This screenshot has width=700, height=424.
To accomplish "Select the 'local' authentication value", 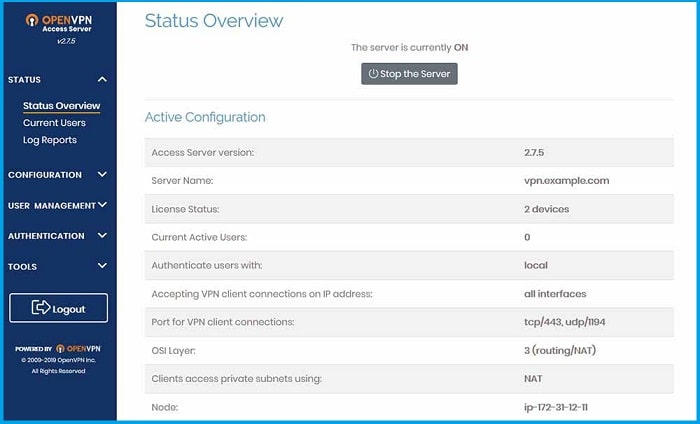I will [x=536, y=265].
